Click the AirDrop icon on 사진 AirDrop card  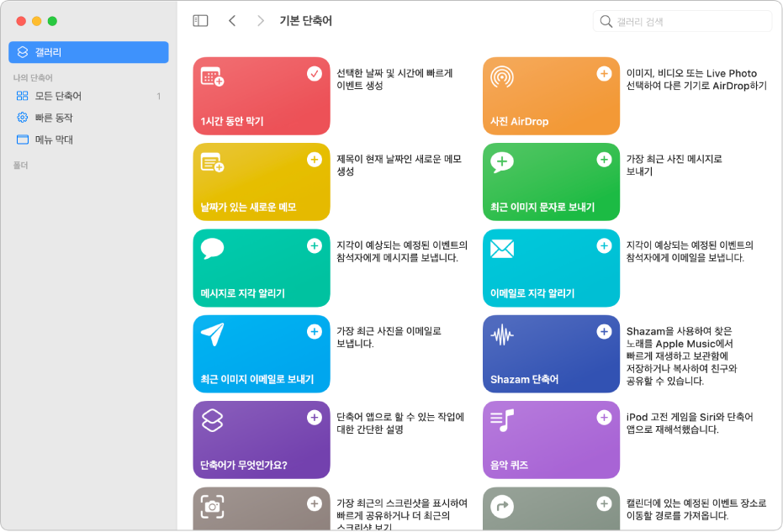(501, 74)
